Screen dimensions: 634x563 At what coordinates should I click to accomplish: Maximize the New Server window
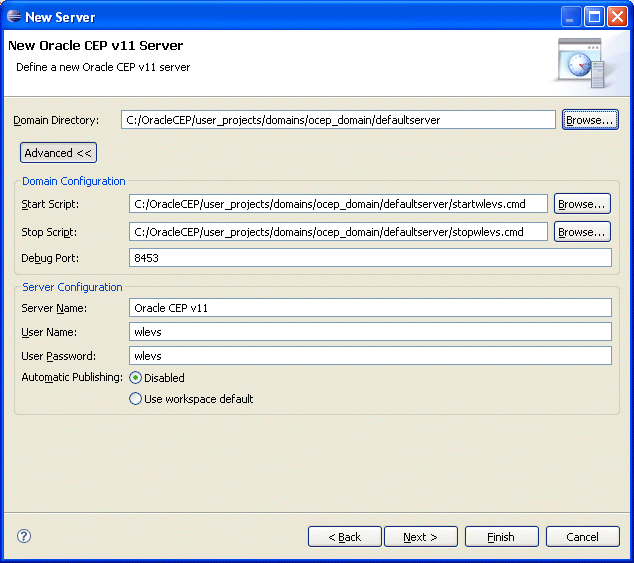point(594,17)
